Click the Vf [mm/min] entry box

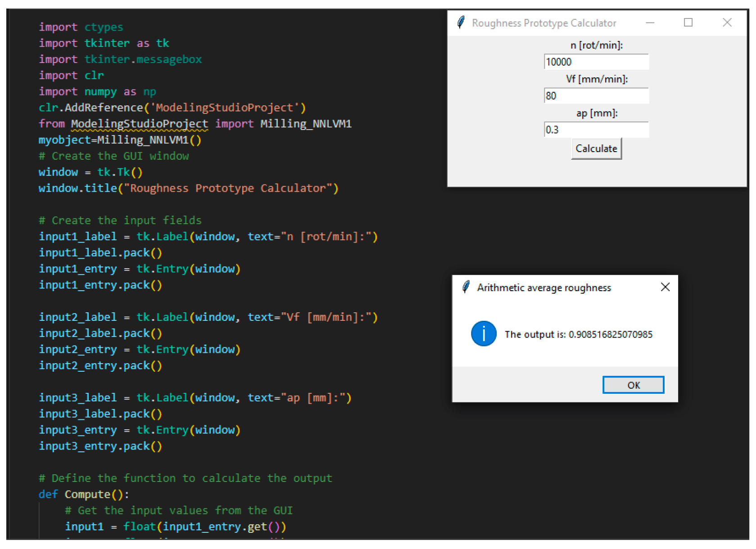click(x=596, y=96)
